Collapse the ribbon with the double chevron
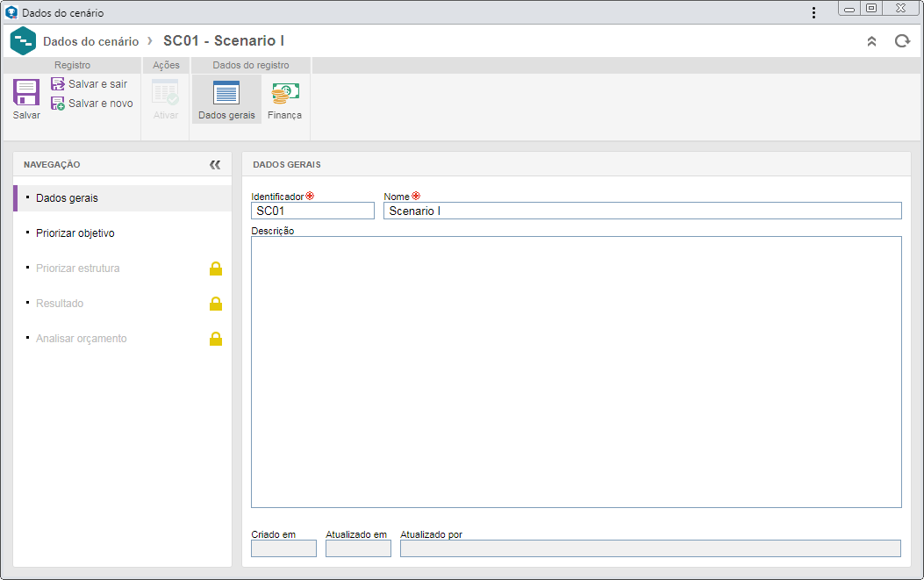Viewport: 924px width, 580px height. (871, 41)
